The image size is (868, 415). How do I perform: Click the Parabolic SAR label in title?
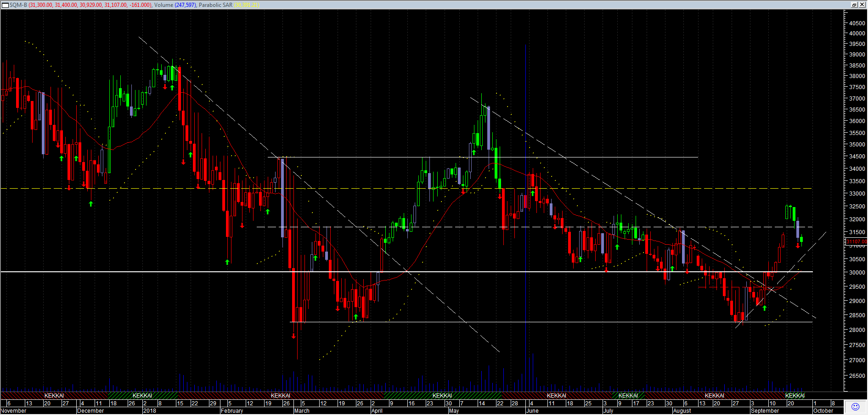215,5
